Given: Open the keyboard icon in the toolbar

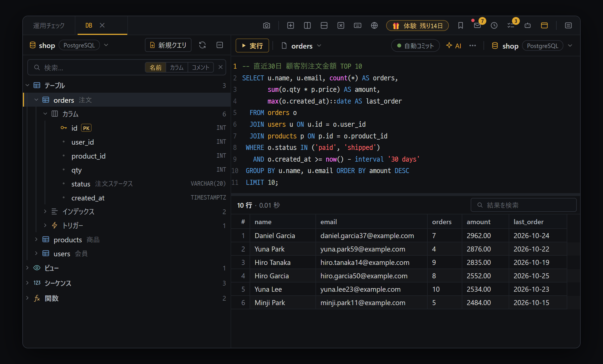Looking at the screenshot, I should pyautogui.click(x=358, y=25).
